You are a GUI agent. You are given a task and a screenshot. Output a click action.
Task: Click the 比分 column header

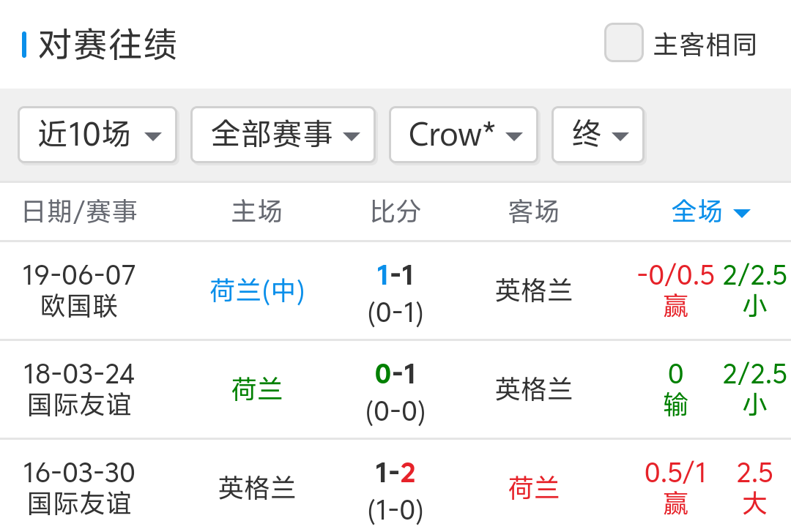click(x=395, y=212)
